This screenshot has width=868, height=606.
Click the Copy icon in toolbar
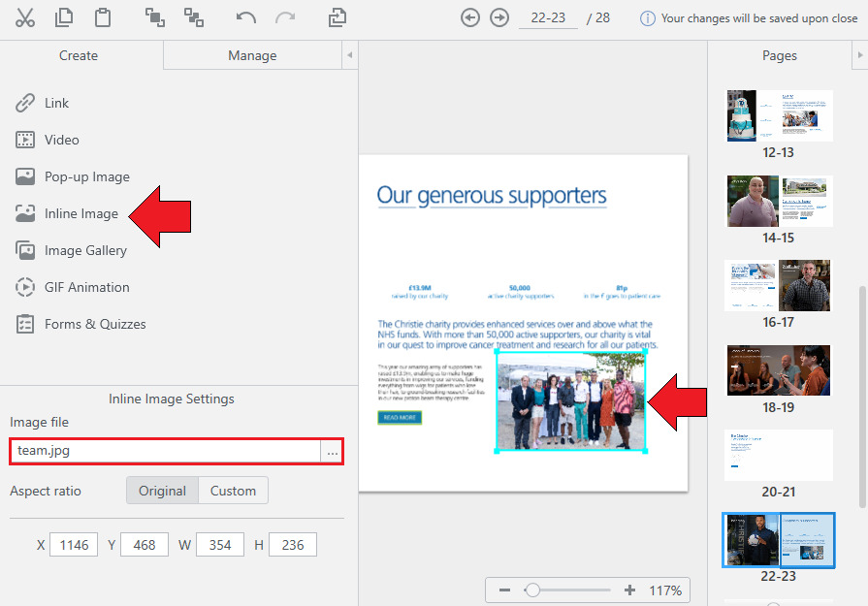[x=64, y=17]
